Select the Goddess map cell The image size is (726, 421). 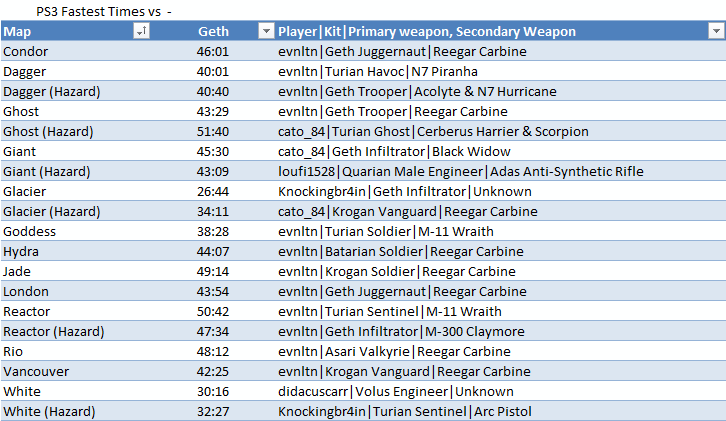pos(76,231)
